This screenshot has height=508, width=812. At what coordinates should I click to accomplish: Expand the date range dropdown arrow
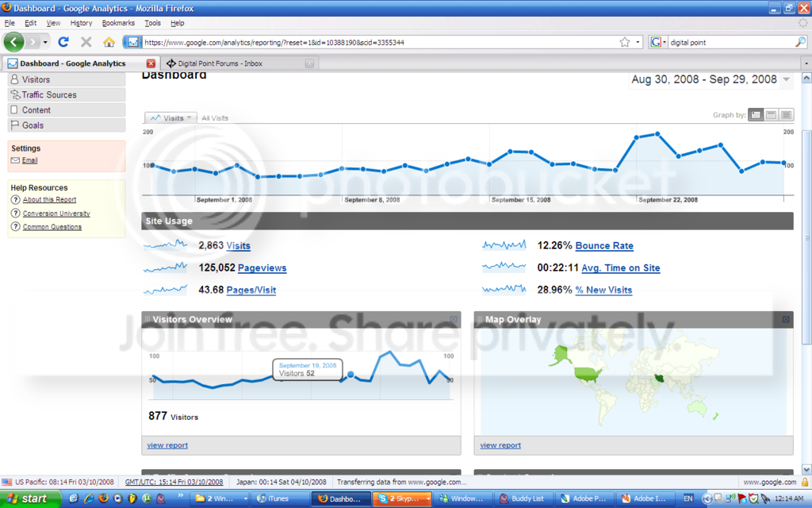787,79
